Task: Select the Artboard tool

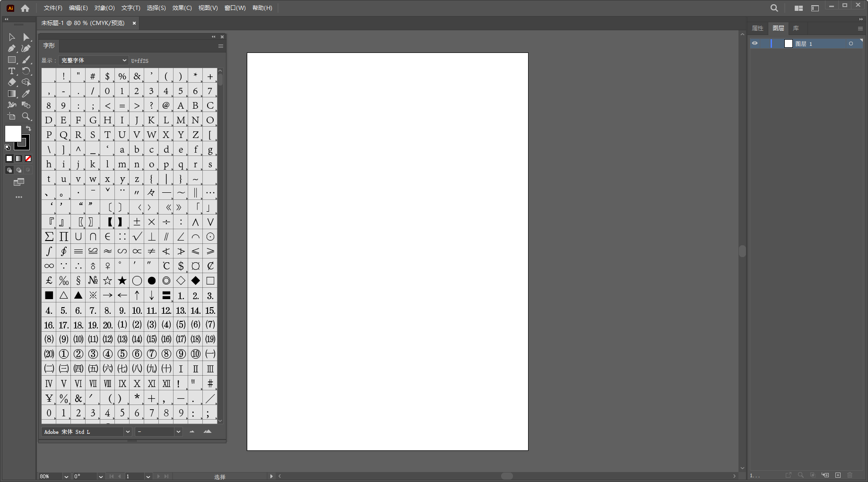Action: click(12, 116)
